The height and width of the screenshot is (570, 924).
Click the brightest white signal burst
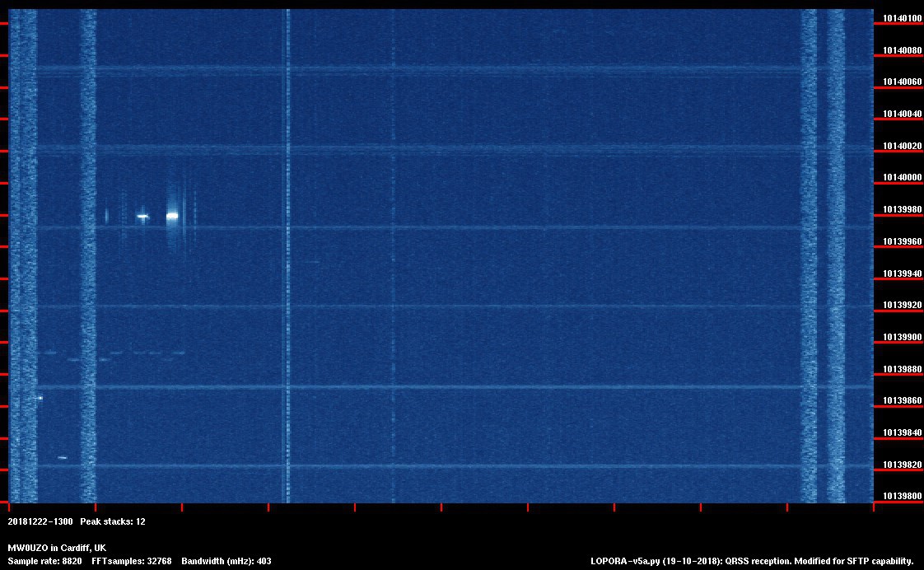[172, 216]
